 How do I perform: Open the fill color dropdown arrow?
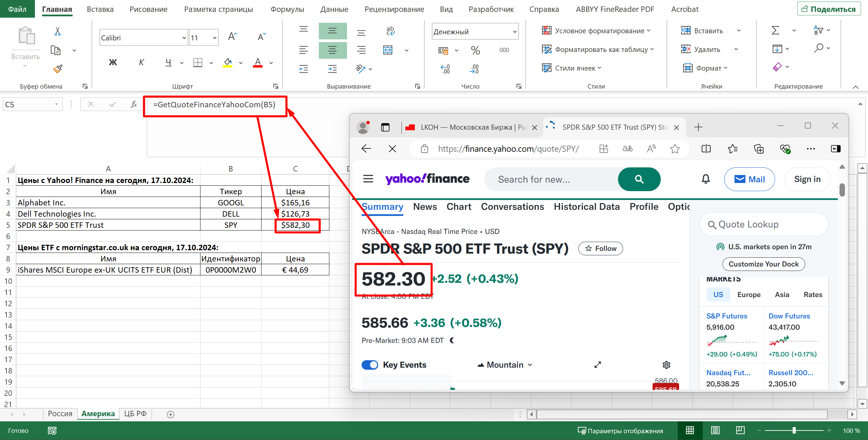click(241, 63)
